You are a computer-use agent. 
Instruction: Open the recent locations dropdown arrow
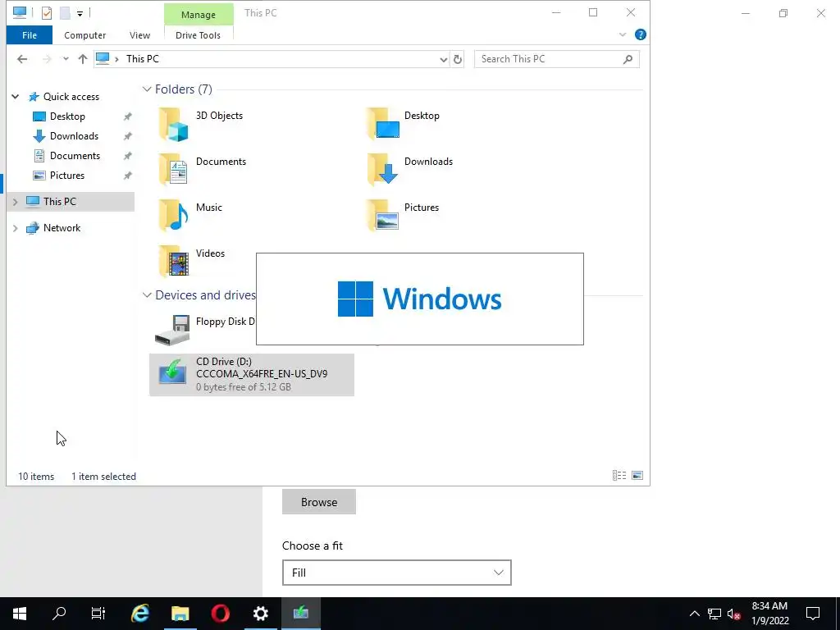tap(66, 59)
